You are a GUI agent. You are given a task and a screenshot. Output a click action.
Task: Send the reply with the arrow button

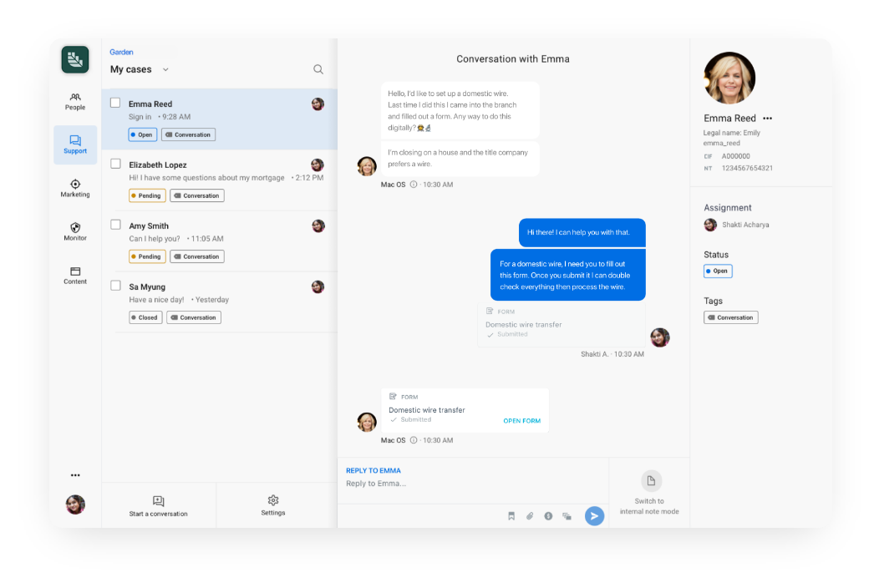point(594,516)
